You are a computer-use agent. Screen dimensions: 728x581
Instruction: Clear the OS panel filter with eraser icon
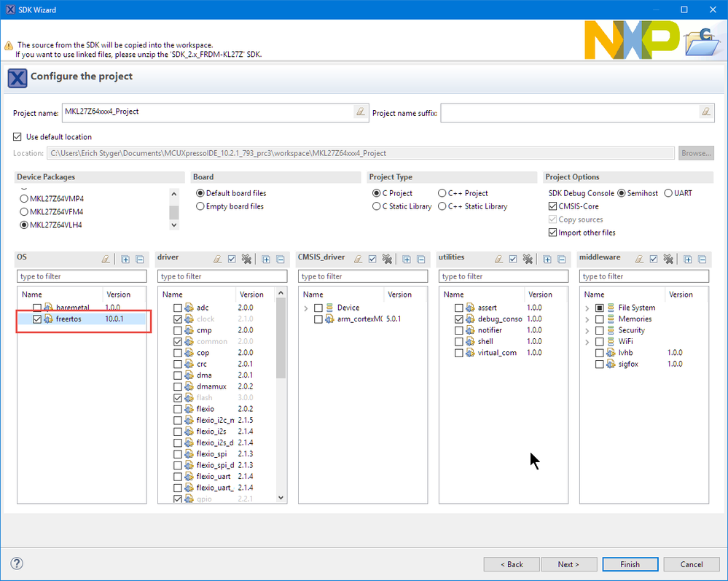point(106,259)
